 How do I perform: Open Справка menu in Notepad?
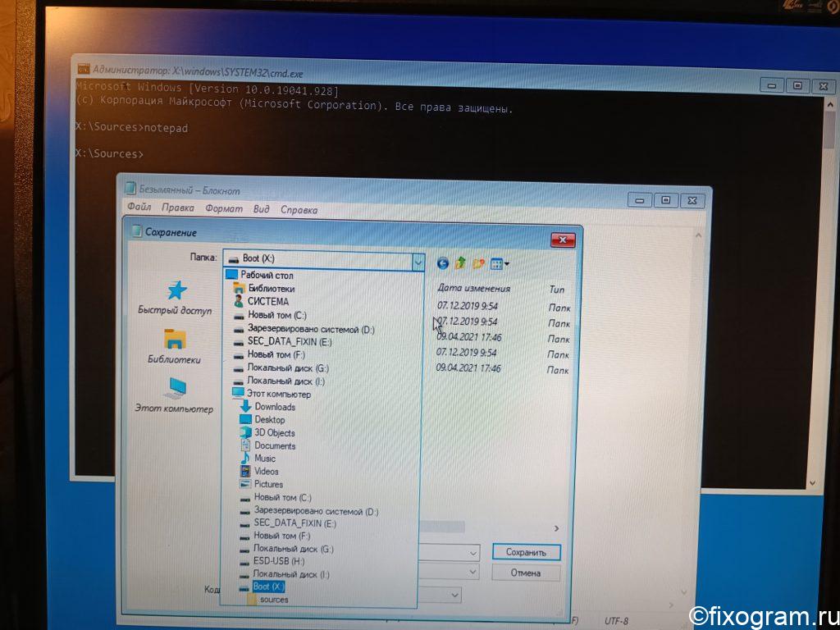[x=299, y=210]
